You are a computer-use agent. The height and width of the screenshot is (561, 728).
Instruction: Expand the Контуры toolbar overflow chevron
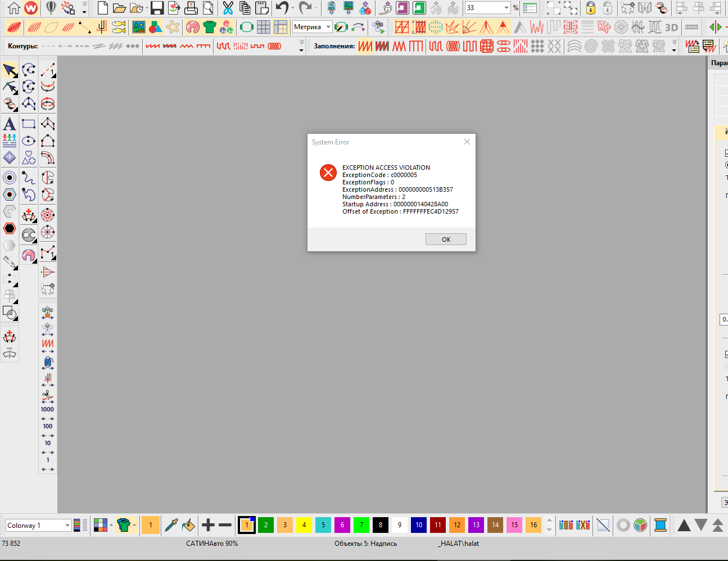tap(301, 46)
